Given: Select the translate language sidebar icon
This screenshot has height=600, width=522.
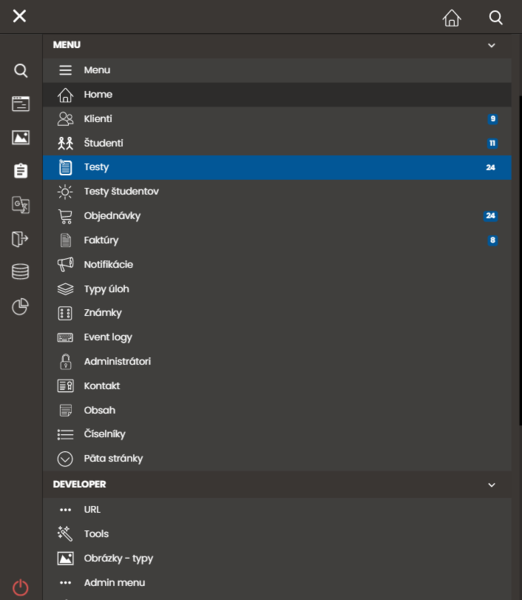Looking at the screenshot, I should 20,205.
